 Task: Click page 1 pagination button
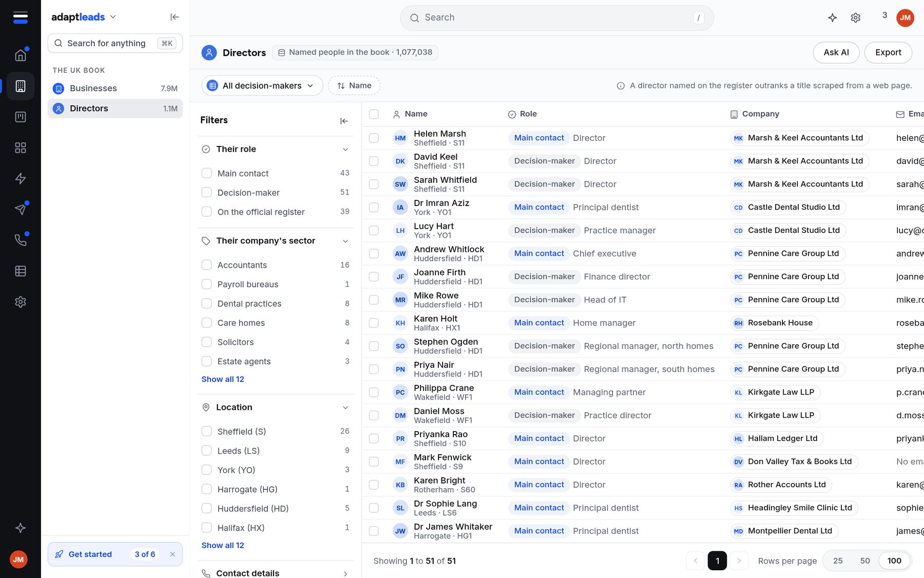point(717,561)
